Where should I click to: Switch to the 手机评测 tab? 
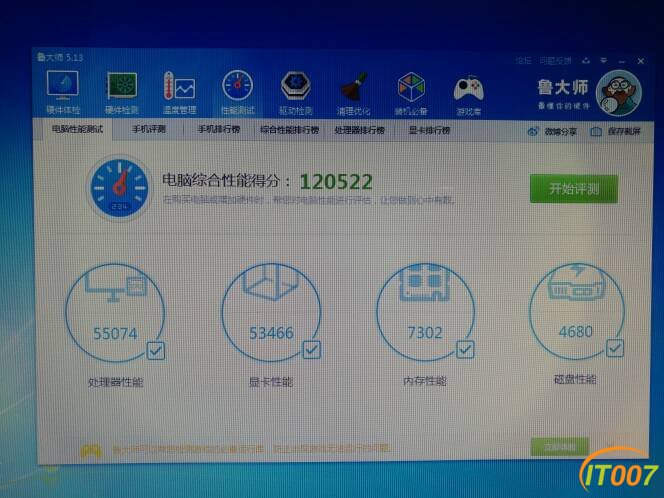[149, 129]
